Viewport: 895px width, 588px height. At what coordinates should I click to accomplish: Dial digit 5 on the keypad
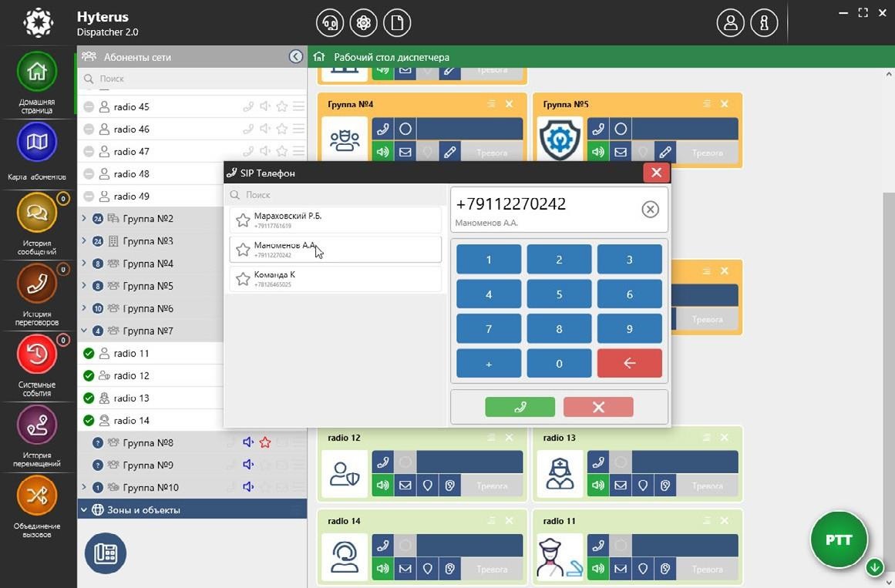pos(559,294)
